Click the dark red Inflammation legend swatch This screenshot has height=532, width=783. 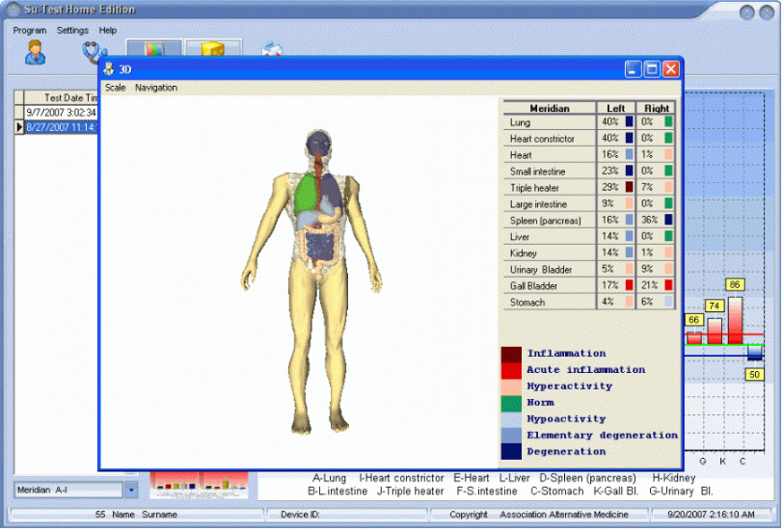pyautogui.click(x=511, y=354)
